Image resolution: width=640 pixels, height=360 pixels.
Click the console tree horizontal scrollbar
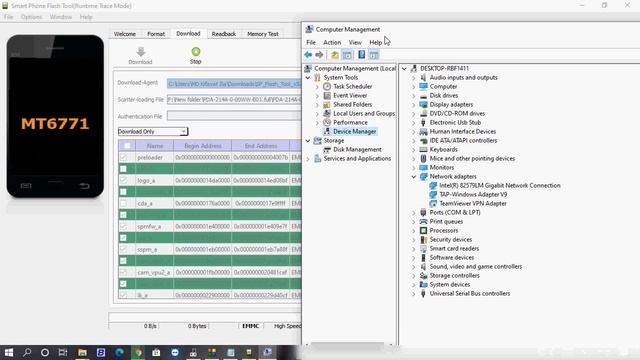(347, 345)
